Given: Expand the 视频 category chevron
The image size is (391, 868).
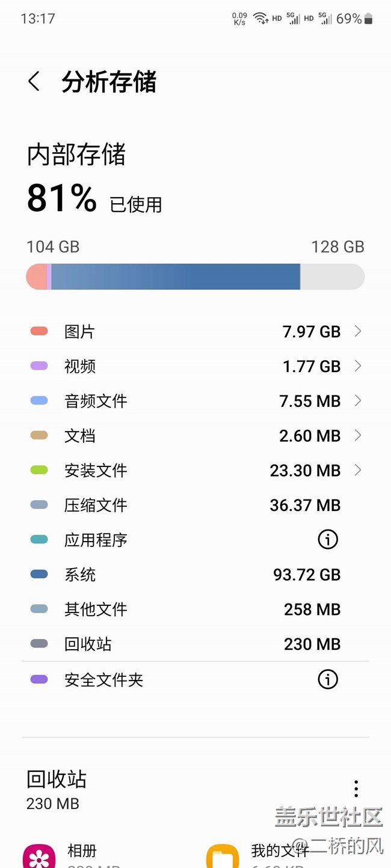Looking at the screenshot, I should tap(358, 366).
